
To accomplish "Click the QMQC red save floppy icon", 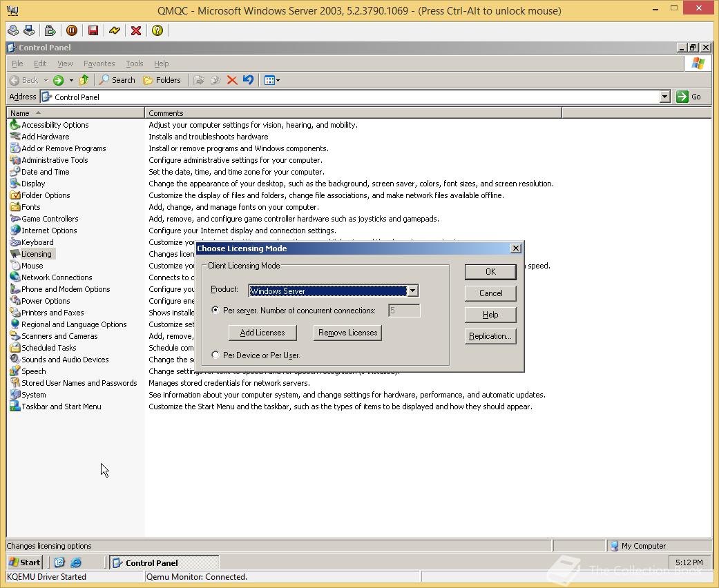I will 93,30.
